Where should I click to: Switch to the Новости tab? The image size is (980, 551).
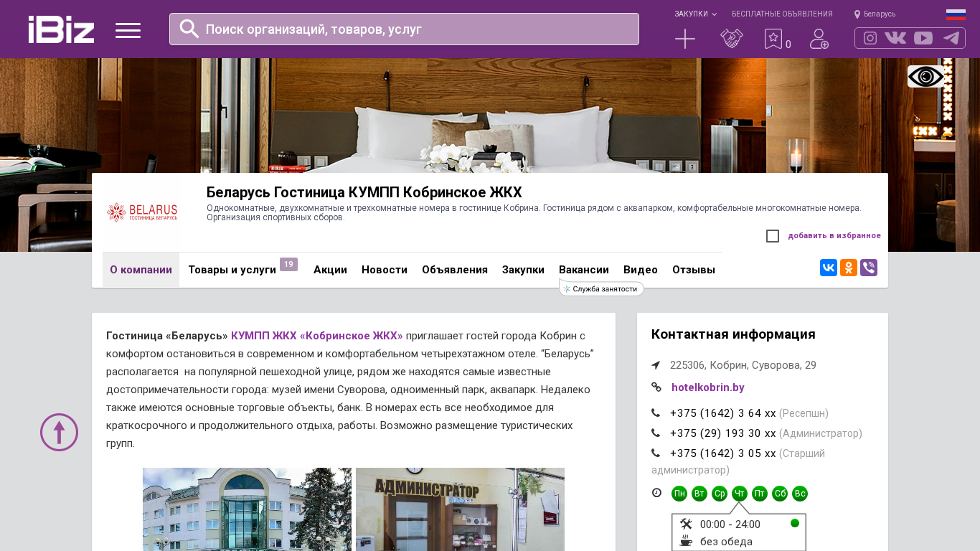coord(385,270)
